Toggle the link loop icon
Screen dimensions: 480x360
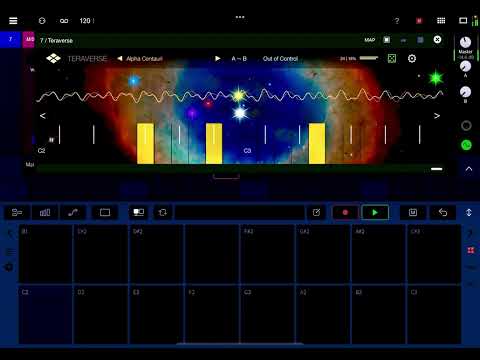(x=64, y=21)
